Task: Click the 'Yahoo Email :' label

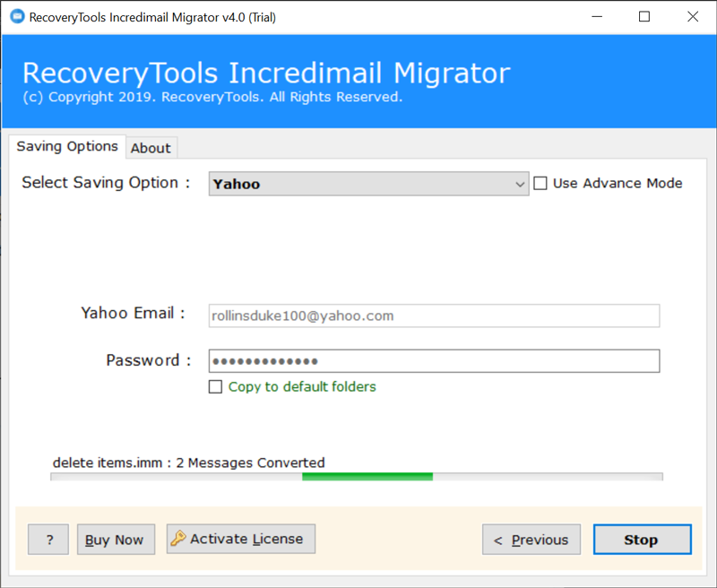Action: (133, 313)
